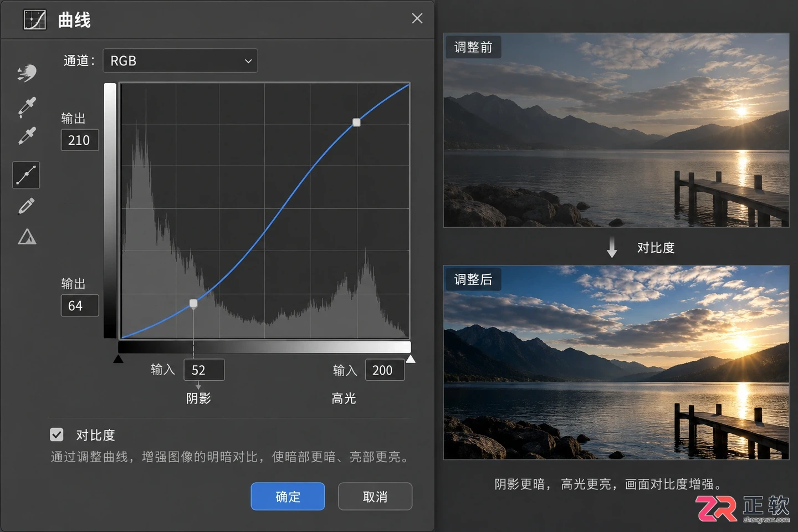Click the input field showing 200

[385, 370]
